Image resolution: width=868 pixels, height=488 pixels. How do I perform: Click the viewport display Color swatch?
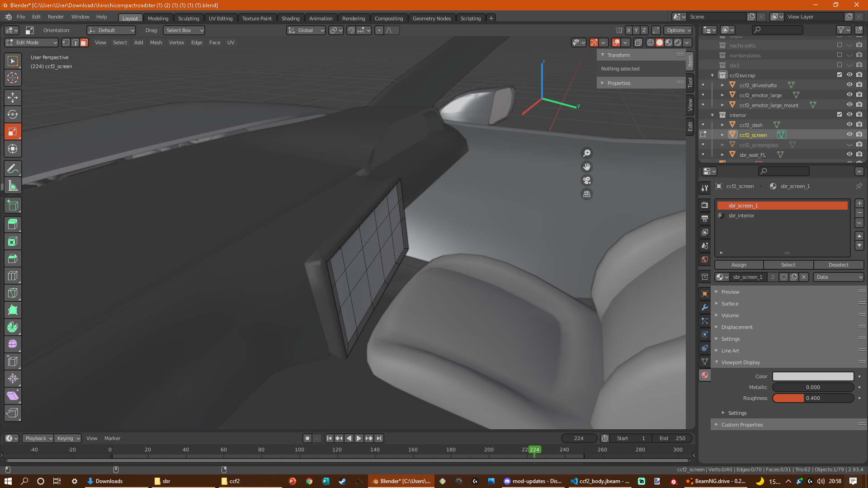click(813, 376)
